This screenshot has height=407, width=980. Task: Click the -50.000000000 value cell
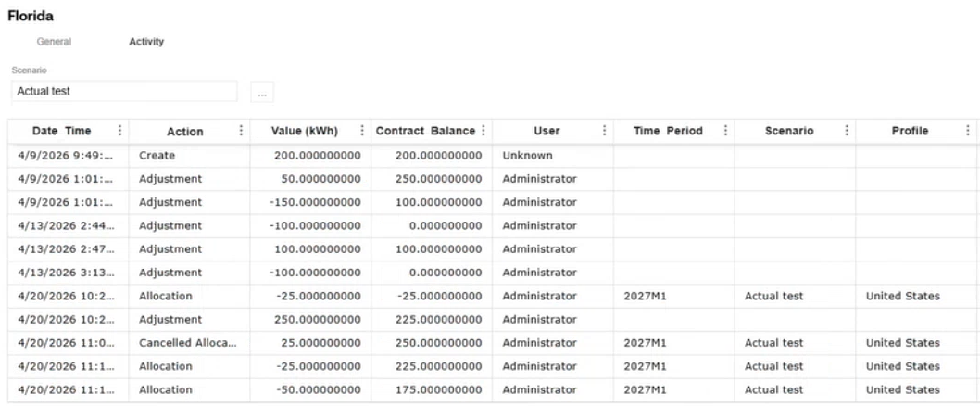pyautogui.click(x=310, y=389)
